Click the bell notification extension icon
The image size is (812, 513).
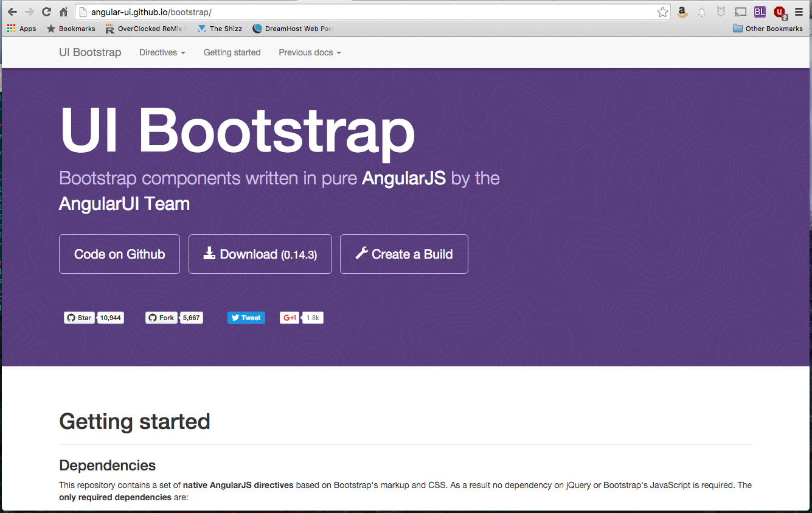click(x=701, y=12)
